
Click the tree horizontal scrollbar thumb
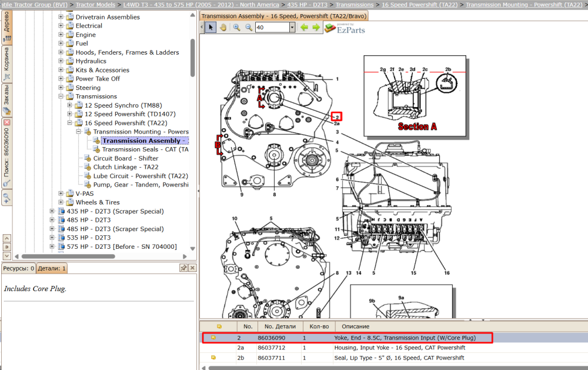68,256
